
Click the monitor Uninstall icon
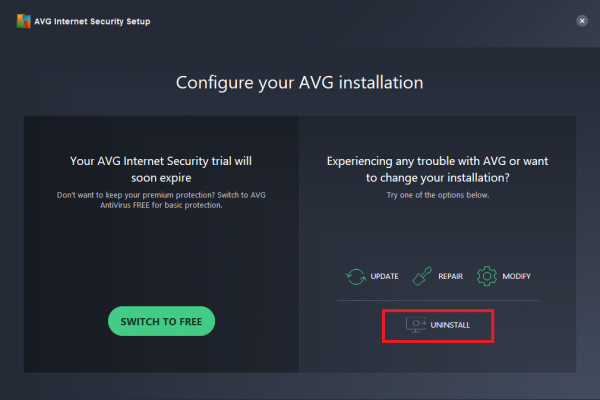[415, 325]
